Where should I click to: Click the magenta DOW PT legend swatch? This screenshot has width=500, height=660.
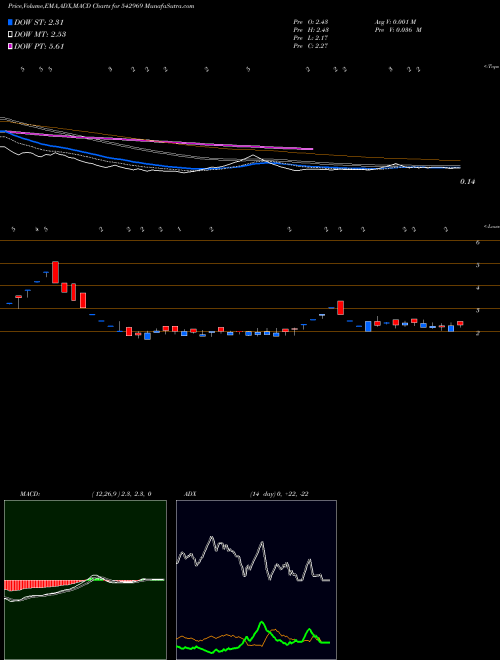(11, 46)
